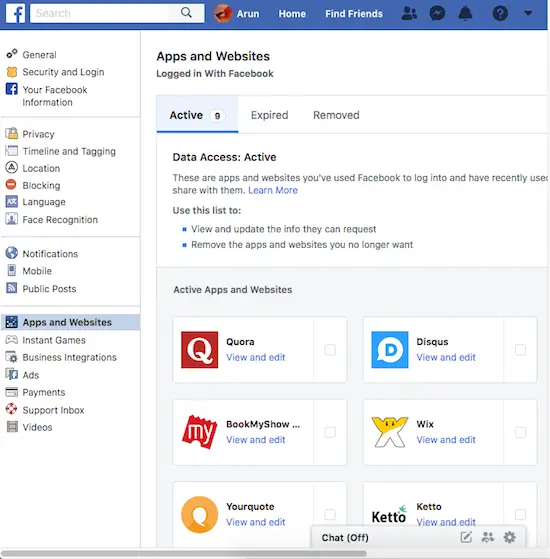Screen dimensions: 550x559
Task: Click the Location compass icon
Action: pos(12,167)
